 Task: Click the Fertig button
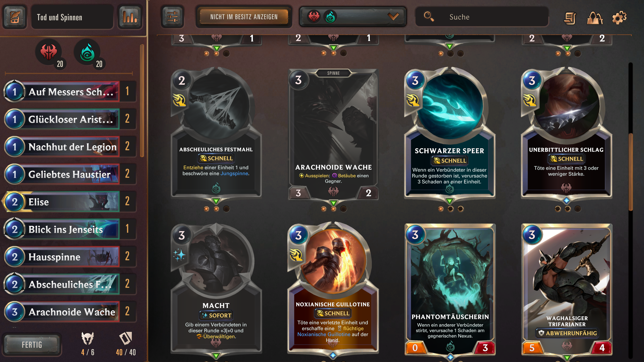point(32,345)
